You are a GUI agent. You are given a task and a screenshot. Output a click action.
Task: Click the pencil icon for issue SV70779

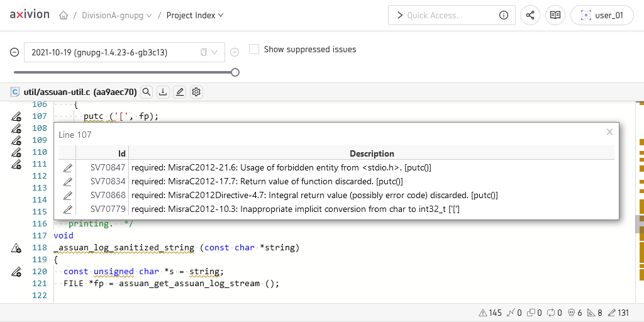(x=68, y=209)
